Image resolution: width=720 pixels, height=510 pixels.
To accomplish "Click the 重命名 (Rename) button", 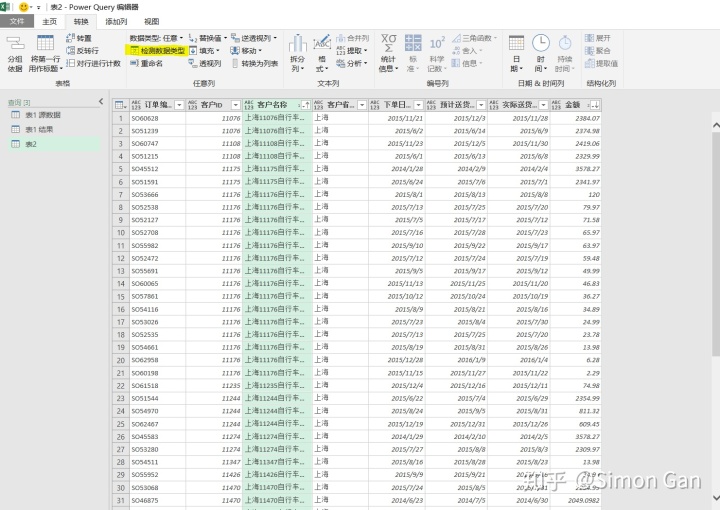I will [x=146, y=63].
